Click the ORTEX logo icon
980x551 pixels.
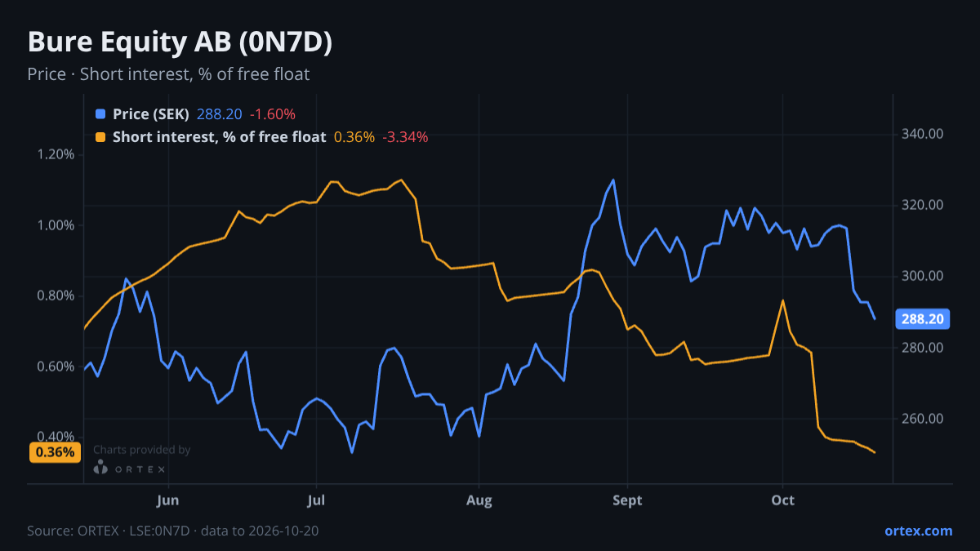(100, 467)
